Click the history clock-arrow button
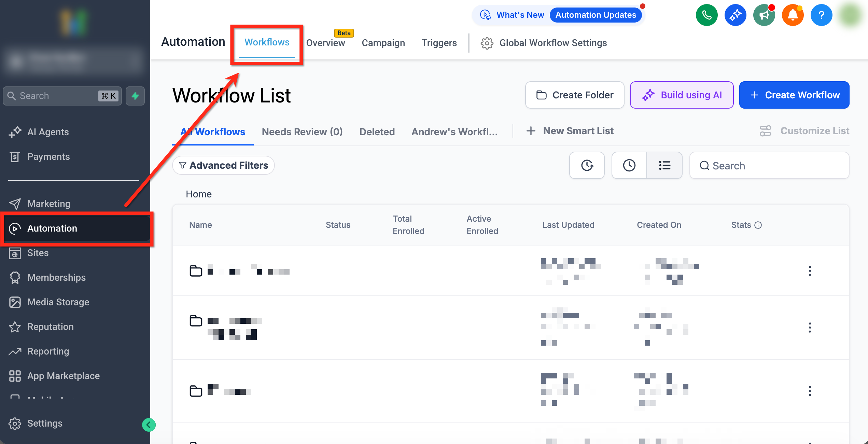The height and width of the screenshot is (444, 868). [x=587, y=166]
